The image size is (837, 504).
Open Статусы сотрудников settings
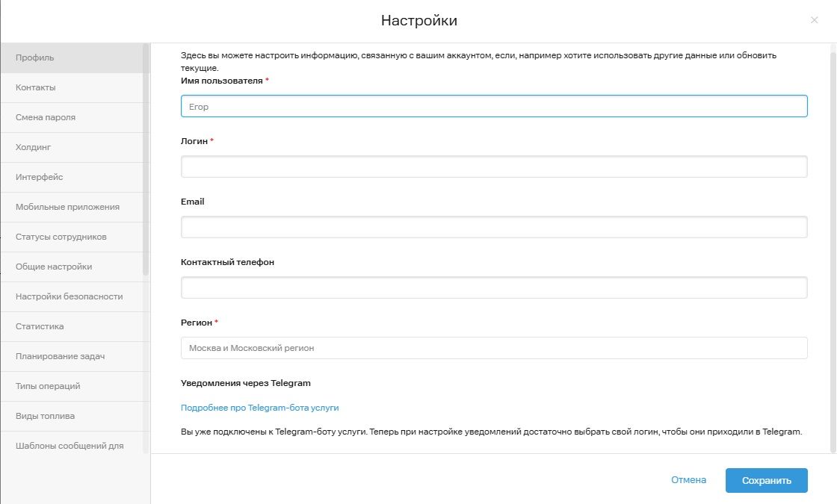tap(61, 237)
